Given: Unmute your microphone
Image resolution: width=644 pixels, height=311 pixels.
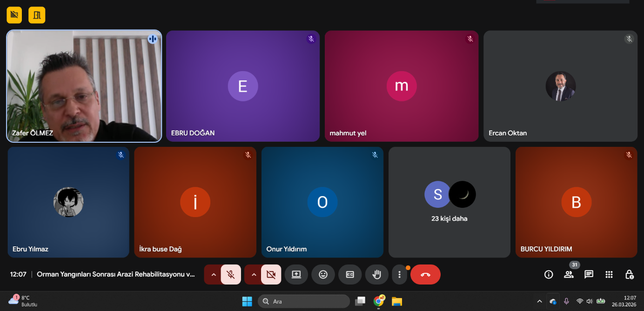Looking at the screenshot, I should 231,274.
